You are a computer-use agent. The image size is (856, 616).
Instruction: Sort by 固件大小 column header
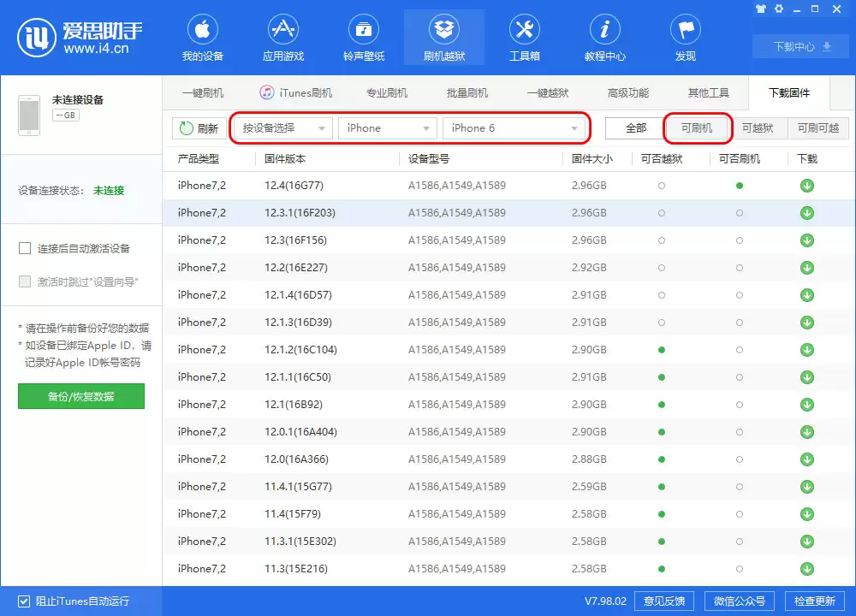[592, 159]
